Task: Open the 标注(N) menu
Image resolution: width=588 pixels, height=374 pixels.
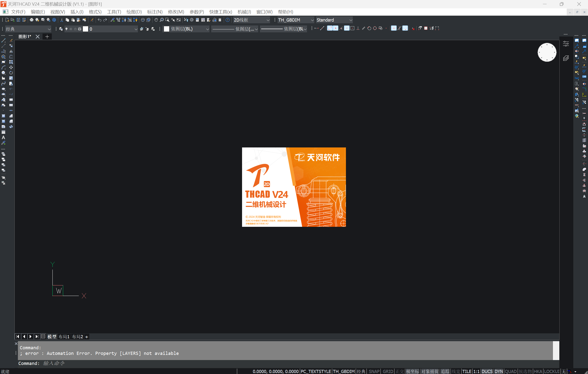Action: point(155,12)
